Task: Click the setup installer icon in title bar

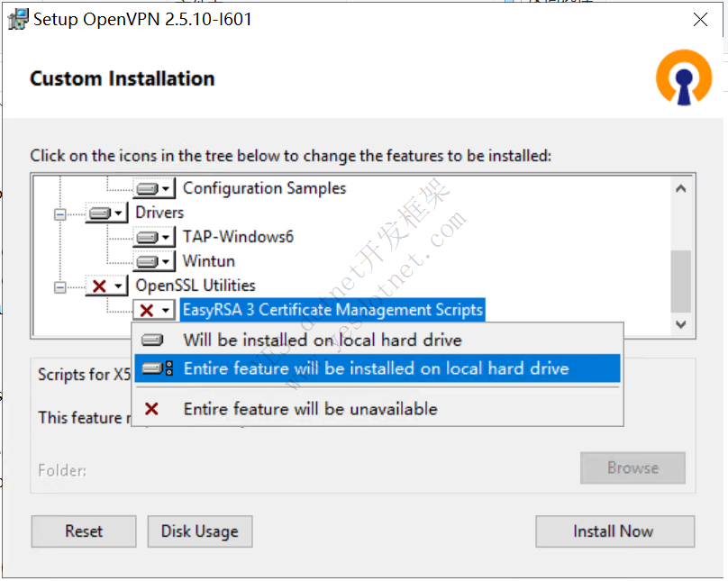Action: click(x=18, y=20)
